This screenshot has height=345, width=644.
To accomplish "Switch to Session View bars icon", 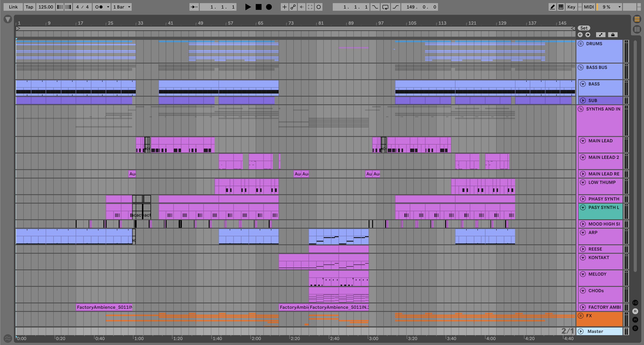I will click(637, 29).
